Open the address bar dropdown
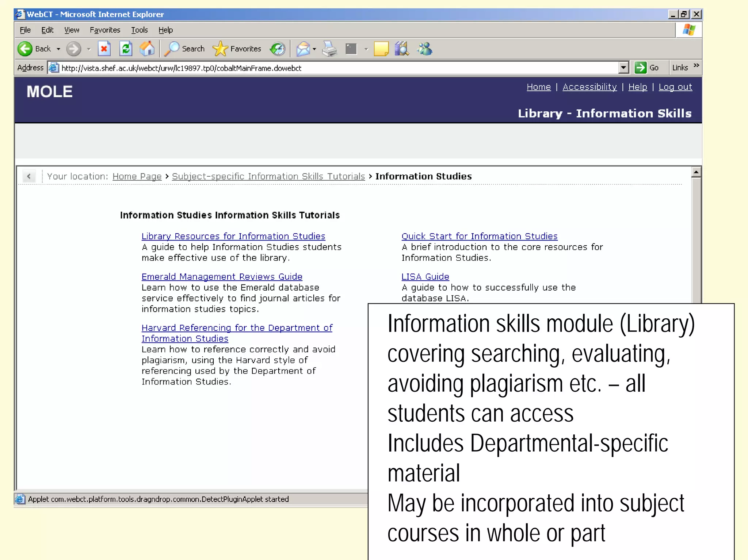This screenshot has height=560, width=748. click(624, 68)
